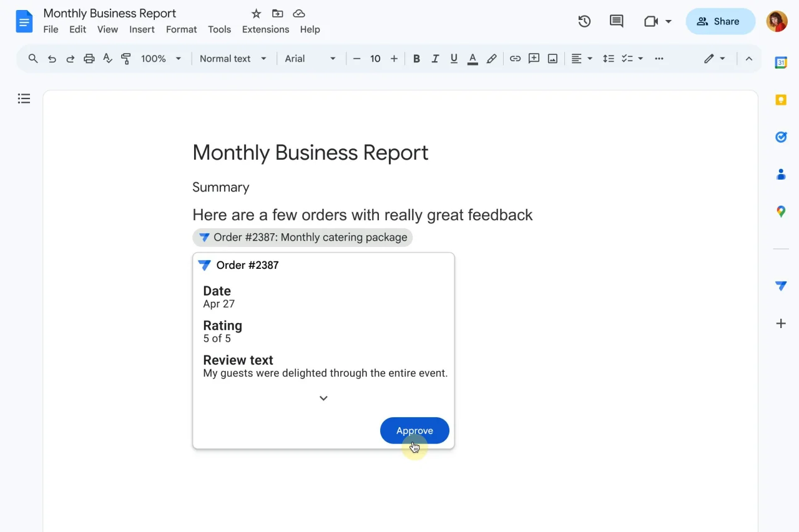
Task: Print the document
Action: click(89, 59)
